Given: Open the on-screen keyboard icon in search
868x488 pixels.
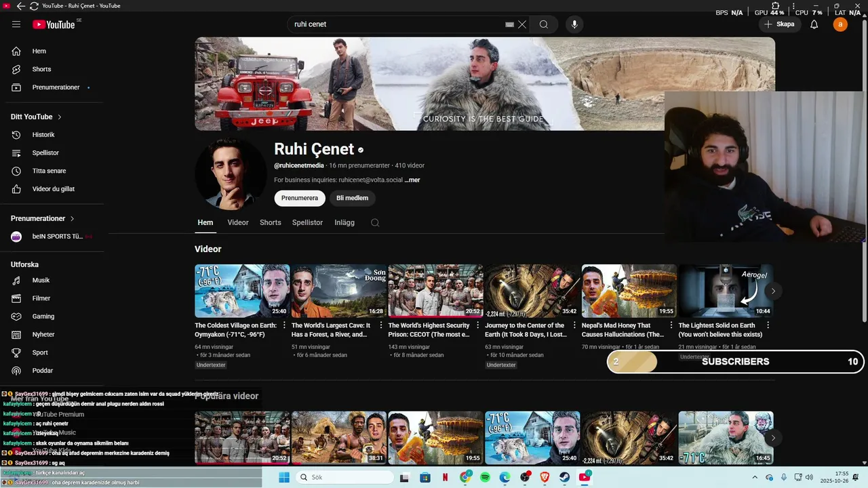Looking at the screenshot, I should [x=509, y=24].
